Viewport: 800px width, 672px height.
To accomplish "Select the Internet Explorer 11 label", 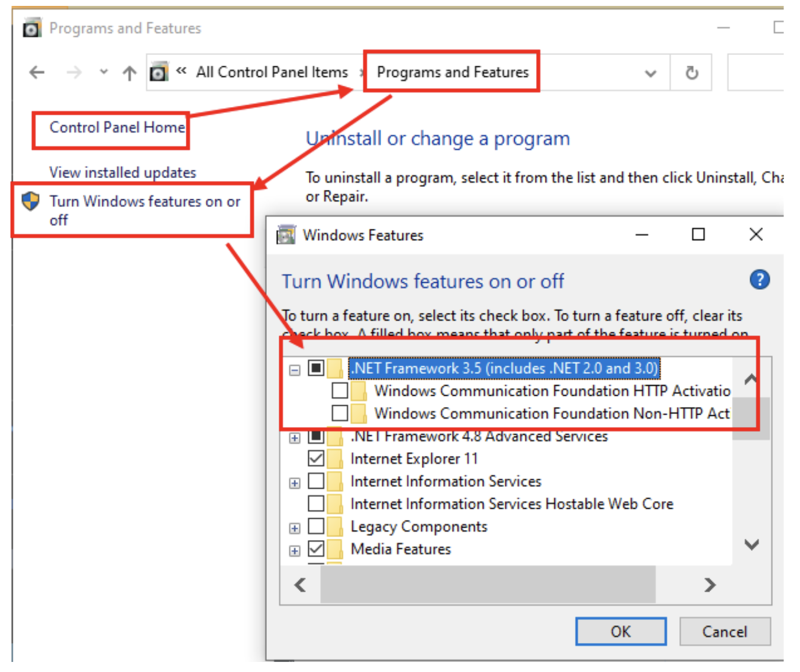I will [x=414, y=458].
